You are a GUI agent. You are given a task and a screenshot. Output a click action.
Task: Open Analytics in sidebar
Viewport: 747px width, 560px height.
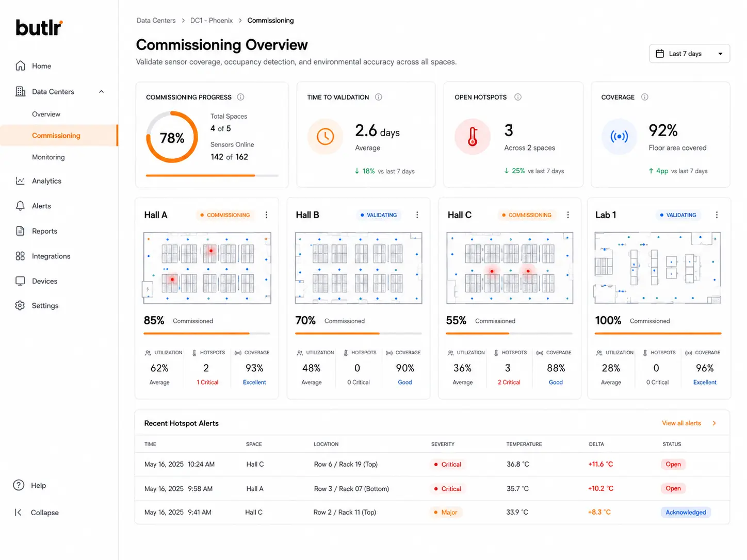point(46,181)
